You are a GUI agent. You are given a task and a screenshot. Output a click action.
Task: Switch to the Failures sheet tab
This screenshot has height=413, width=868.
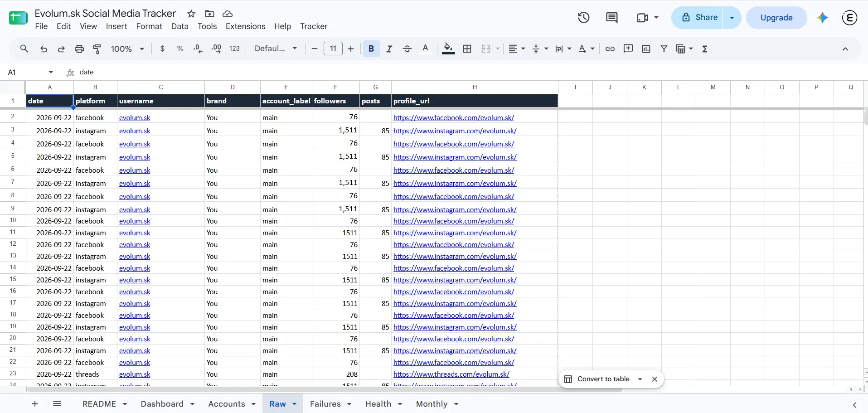(325, 403)
